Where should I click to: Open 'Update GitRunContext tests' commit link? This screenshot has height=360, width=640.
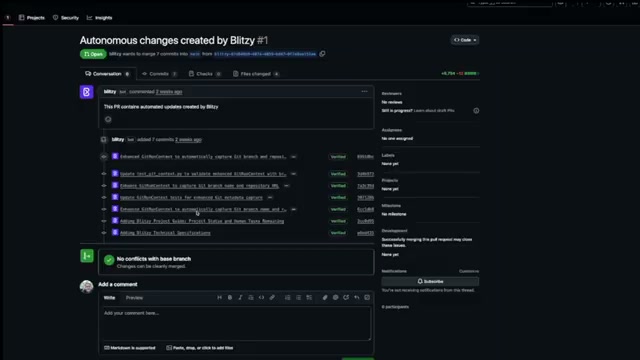pyautogui.click(x=191, y=198)
